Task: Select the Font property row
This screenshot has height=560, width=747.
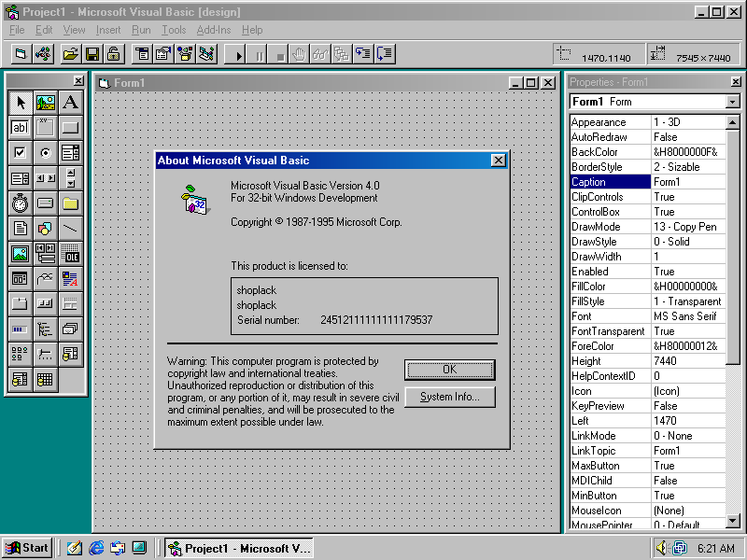Action: (648, 316)
